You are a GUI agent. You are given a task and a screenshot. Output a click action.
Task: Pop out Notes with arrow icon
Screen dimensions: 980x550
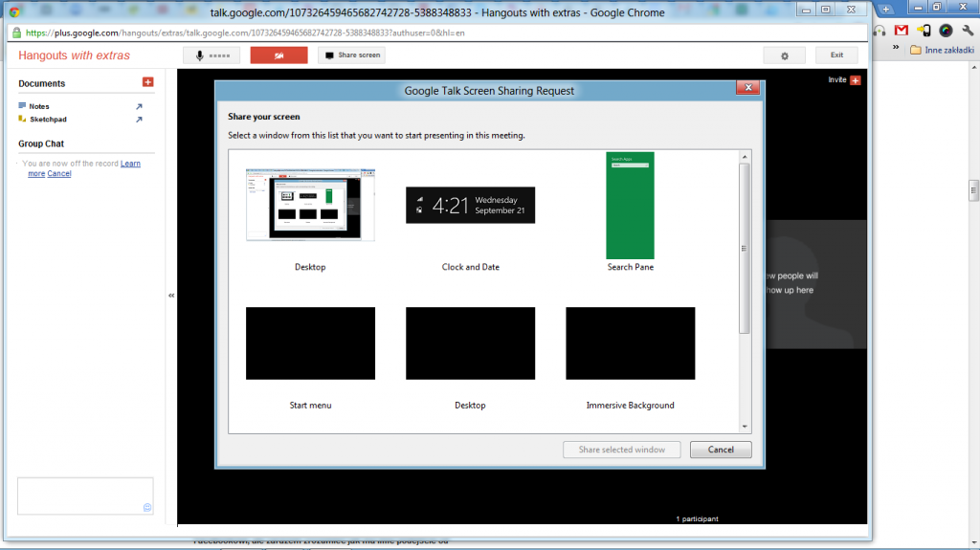tap(139, 106)
